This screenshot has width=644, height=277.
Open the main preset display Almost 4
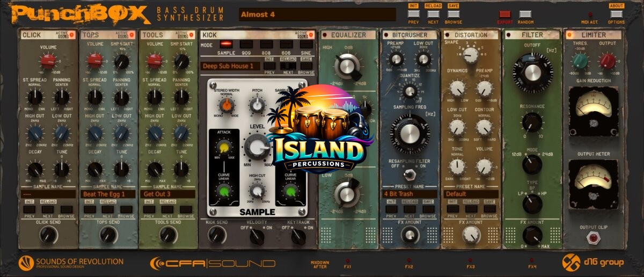point(318,14)
